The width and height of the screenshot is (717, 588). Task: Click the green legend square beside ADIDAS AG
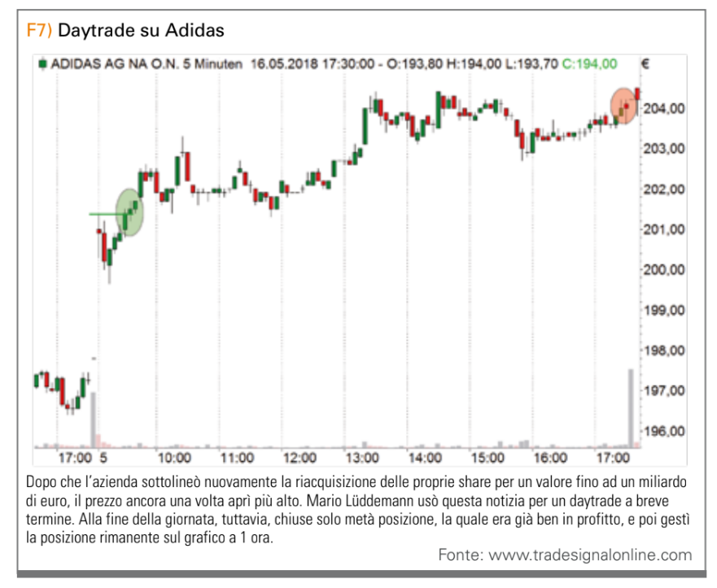coord(42,63)
